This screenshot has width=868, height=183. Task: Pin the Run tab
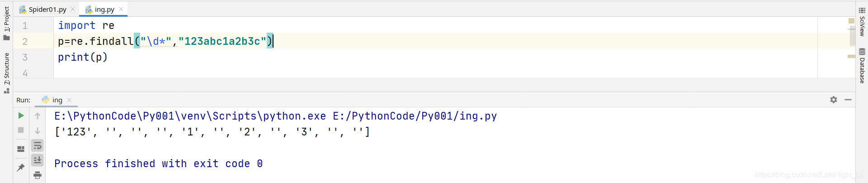click(21, 167)
